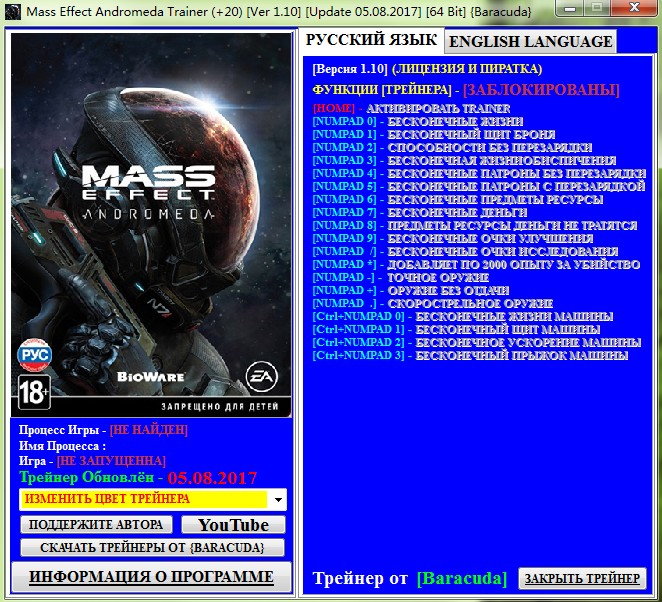The height and width of the screenshot is (602, 662).
Task: Switch to the РУССКИЙ ЯЗЫК tab
Action: (371, 40)
